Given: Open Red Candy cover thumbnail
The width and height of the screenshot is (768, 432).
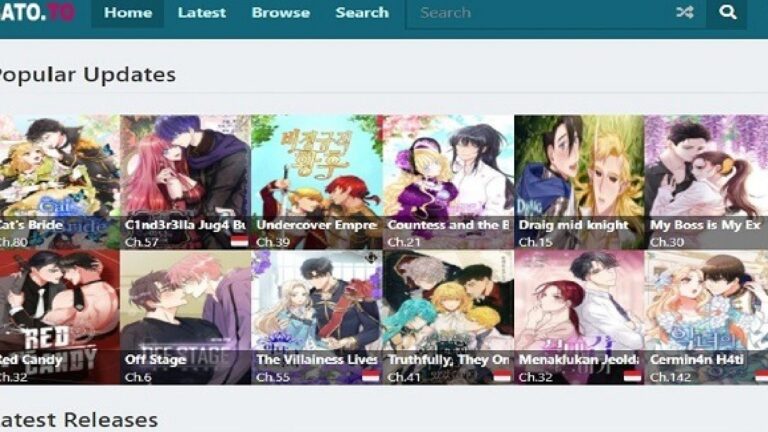Looking at the screenshot, I should click(59, 317).
